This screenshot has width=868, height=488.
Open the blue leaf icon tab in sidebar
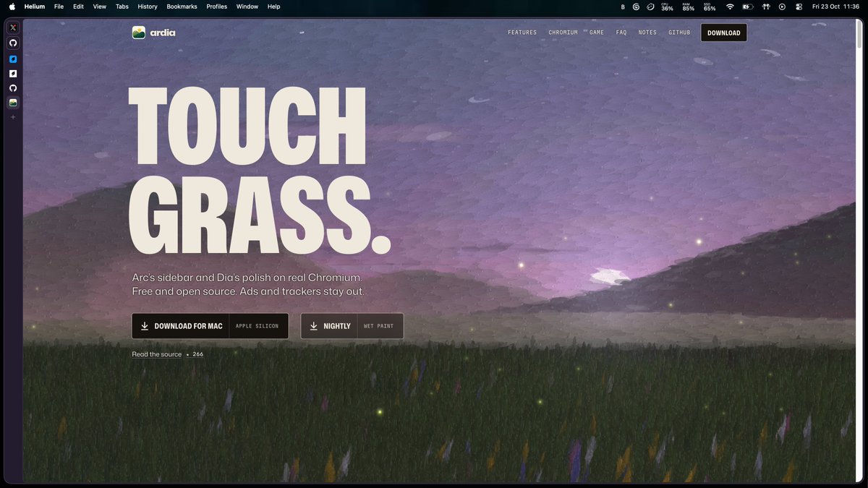(13, 59)
